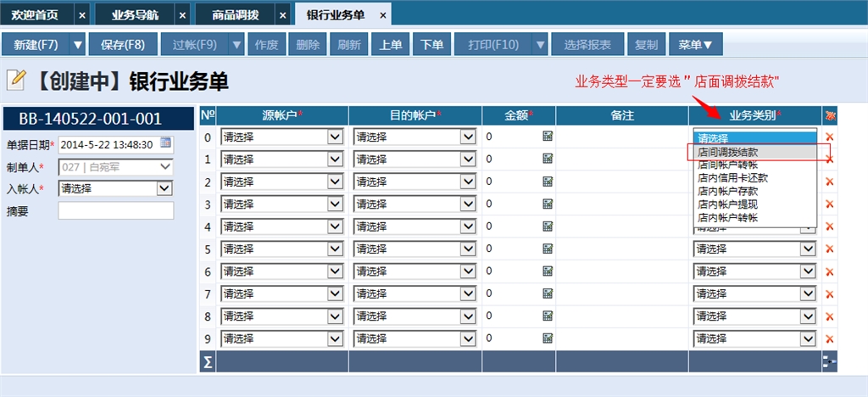
Task: Delete row 5 with red X
Action: pos(829,249)
